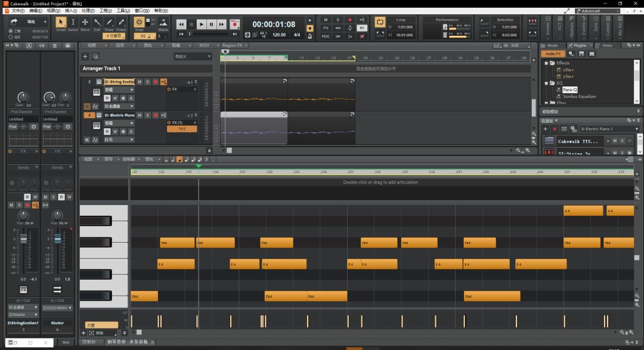Click the TH3 effect in FX rack

[x=182, y=129]
